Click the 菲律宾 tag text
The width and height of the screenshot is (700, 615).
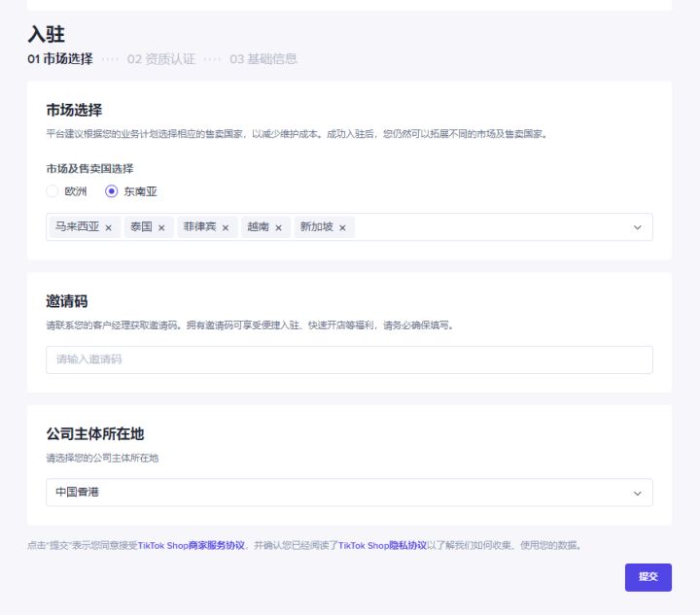pyautogui.click(x=199, y=226)
